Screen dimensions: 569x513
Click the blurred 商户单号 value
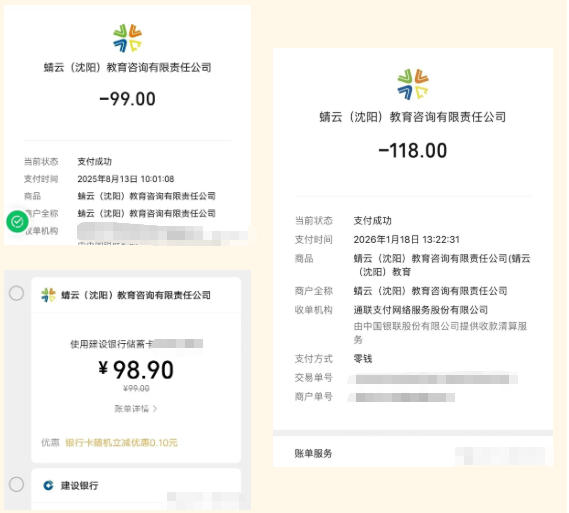point(401,398)
